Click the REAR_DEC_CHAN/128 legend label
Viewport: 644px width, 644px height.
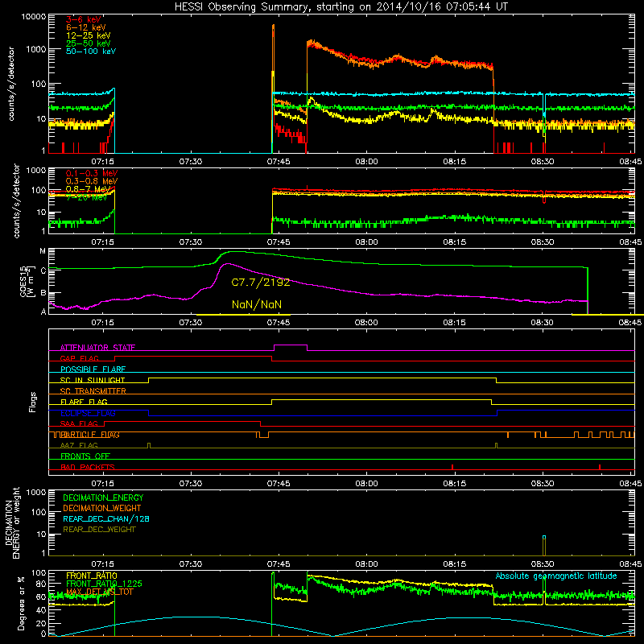coord(106,519)
